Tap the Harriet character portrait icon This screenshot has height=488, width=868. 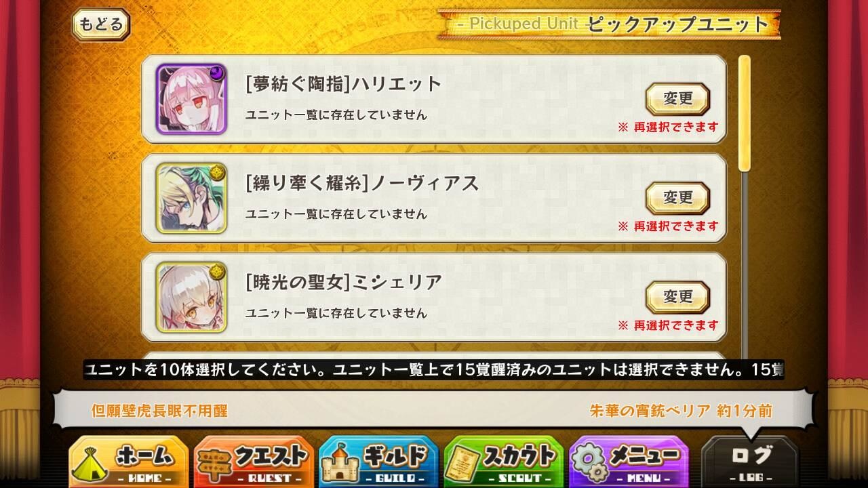tap(180, 99)
